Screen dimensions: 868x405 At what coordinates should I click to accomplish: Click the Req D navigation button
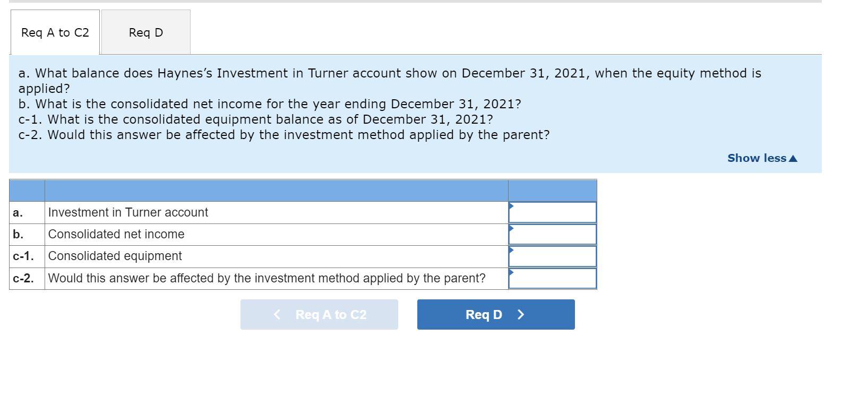coord(495,314)
